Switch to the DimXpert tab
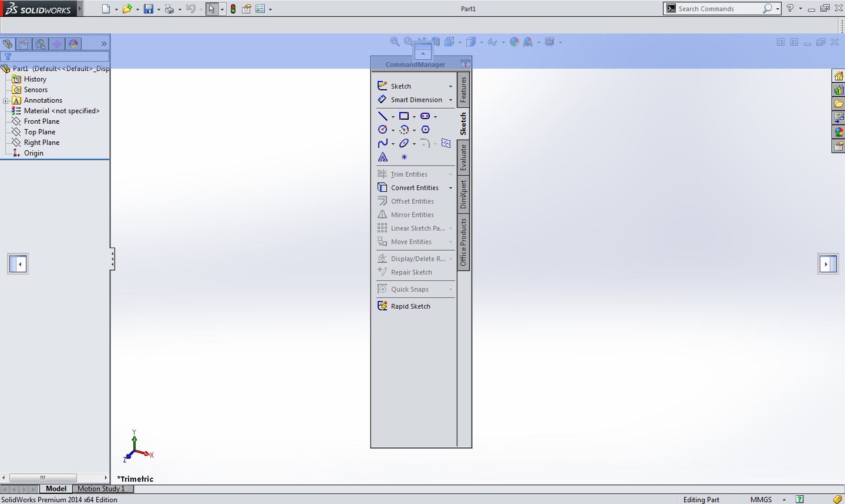The height and width of the screenshot is (504, 845). pyautogui.click(x=463, y=195)
